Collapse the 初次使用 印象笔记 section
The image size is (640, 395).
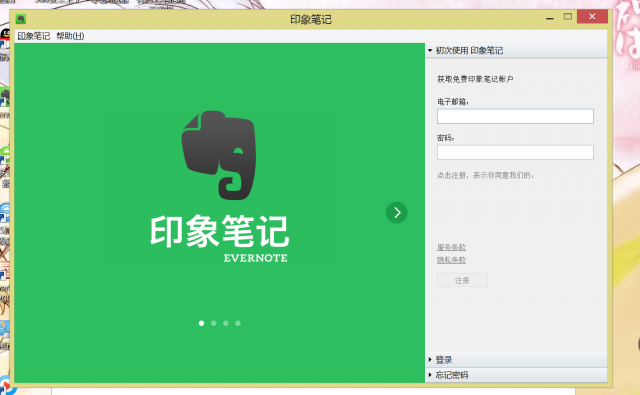point(516,51)
